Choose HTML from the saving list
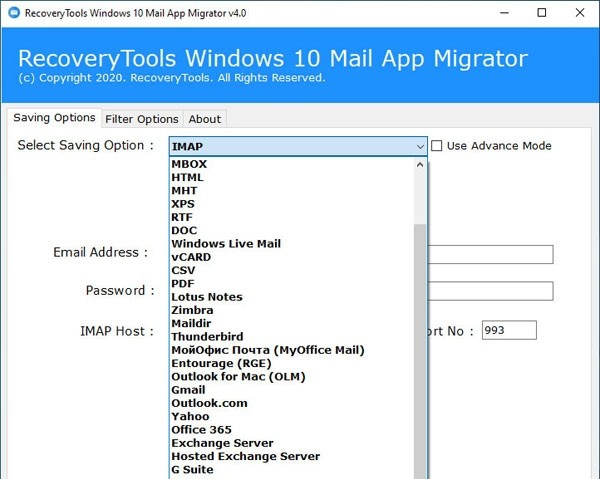The height and width of the screenshot is (479, 600). tap(187, 178)
